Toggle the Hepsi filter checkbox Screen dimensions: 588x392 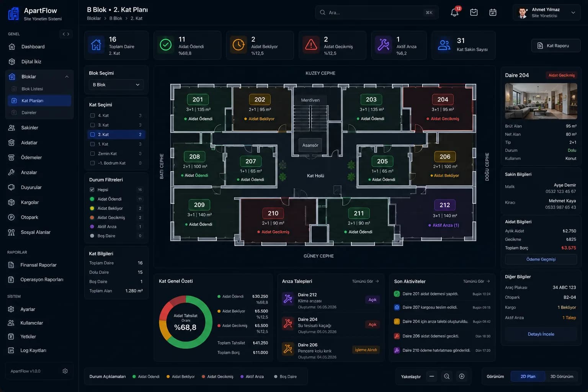click(92, 190)
